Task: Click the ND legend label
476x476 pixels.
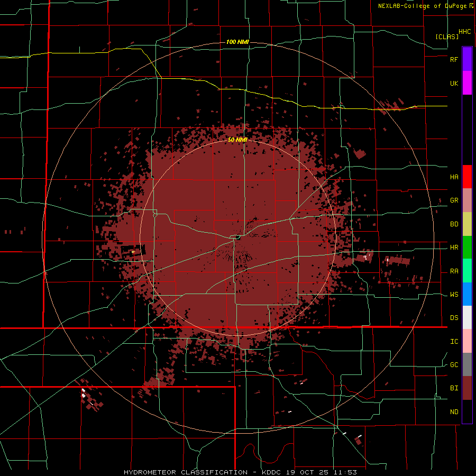Action: coord(454,412)
